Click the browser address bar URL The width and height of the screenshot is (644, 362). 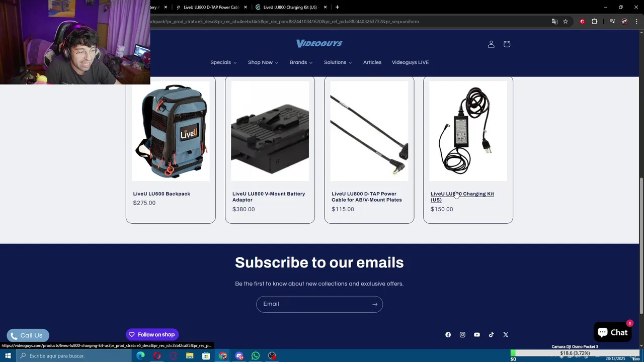point(284,22)
